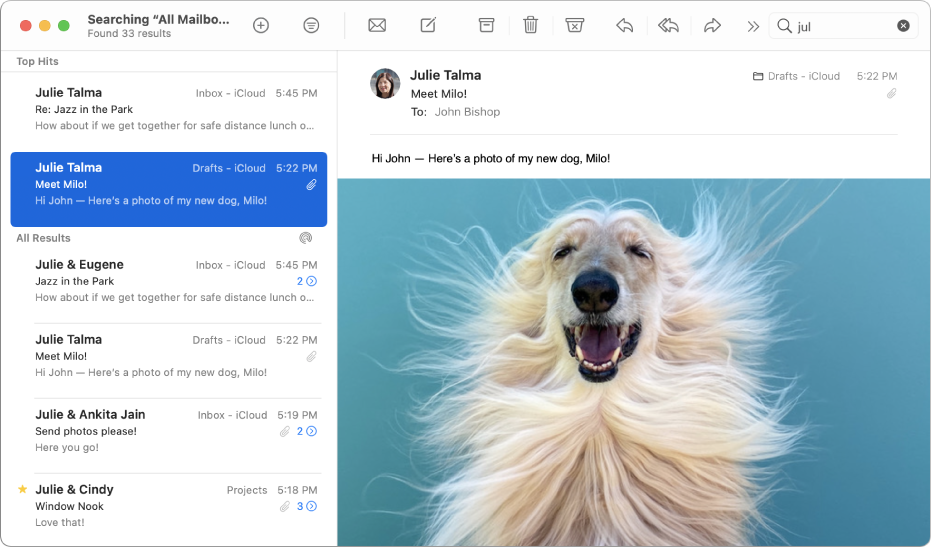Move message to Junk
Viewport: 931px width, 548px height.
(x=574, y=25)
